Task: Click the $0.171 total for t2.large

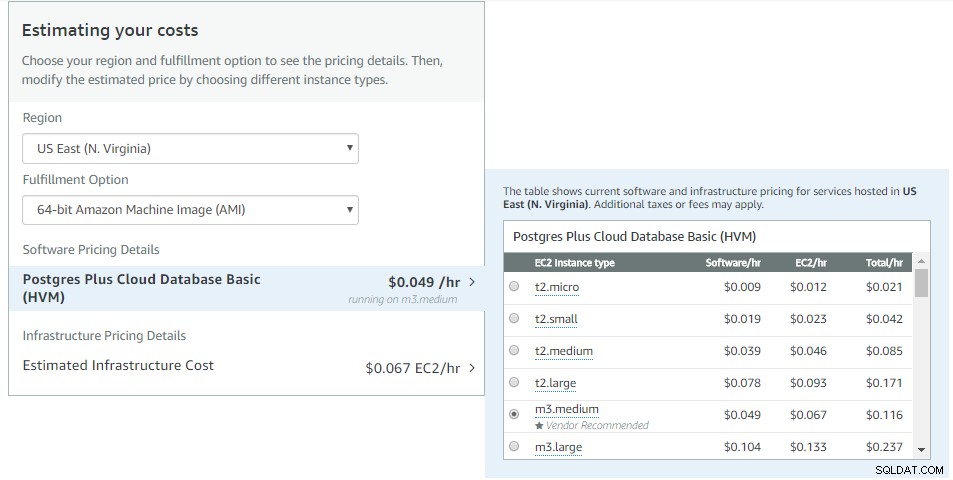Action: click(884, 383)
